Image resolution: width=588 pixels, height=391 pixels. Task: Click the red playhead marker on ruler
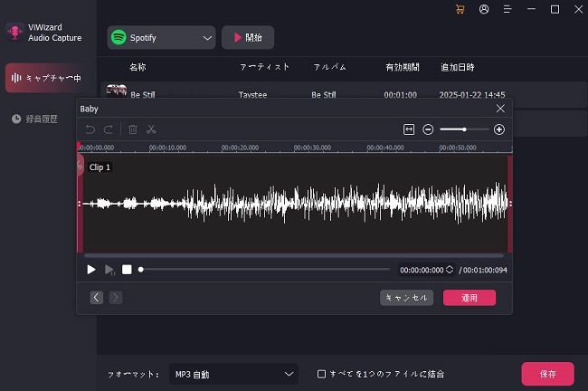click(79, 146)
